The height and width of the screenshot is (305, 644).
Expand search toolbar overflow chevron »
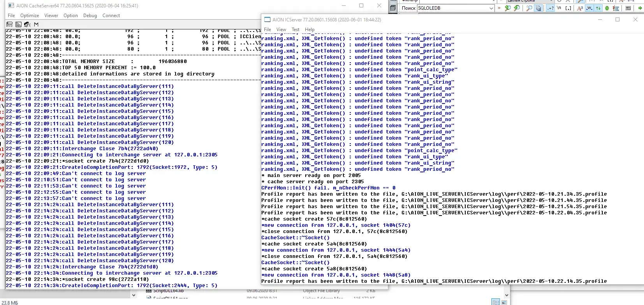[499, 8]
